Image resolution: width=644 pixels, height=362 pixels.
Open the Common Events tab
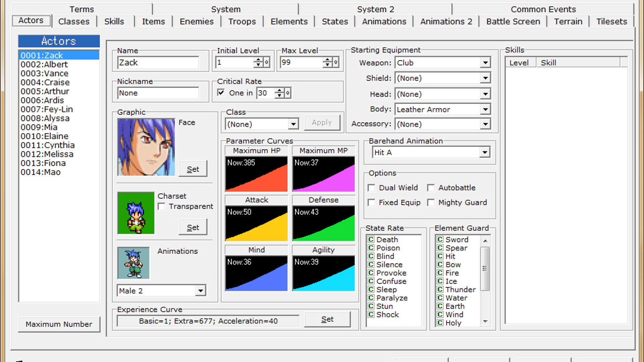click(x=543, y=9)
